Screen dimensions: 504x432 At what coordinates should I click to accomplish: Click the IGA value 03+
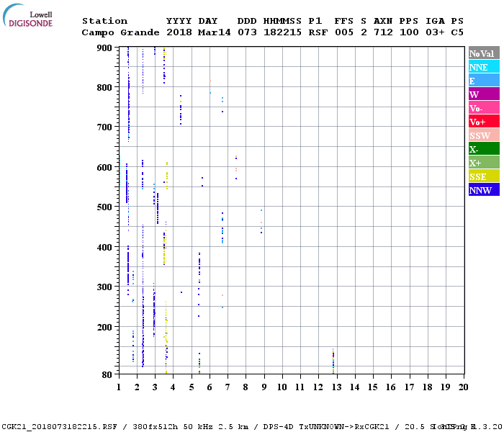point(435,32)
